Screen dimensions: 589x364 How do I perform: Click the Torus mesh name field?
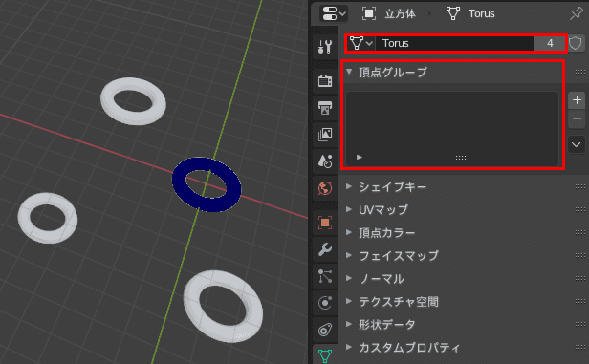(455, 43)
